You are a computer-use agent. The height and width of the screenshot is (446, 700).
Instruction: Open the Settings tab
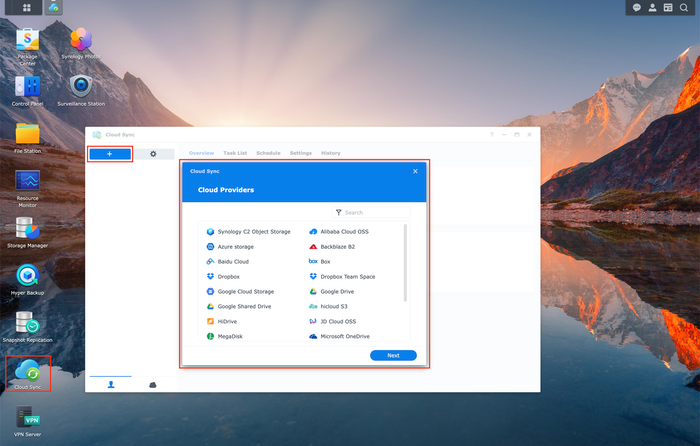click(x=300, y=153)
